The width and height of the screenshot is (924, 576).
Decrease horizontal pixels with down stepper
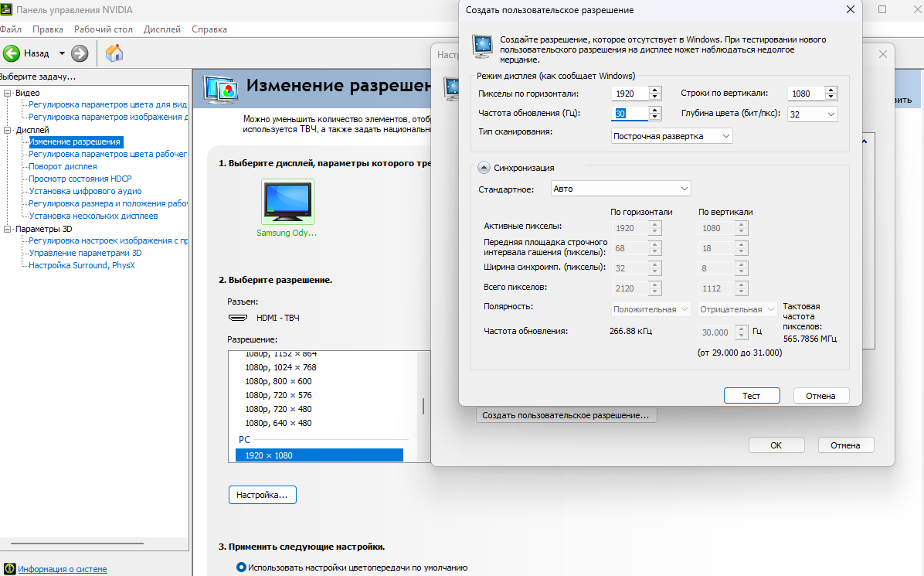point(654,97)
